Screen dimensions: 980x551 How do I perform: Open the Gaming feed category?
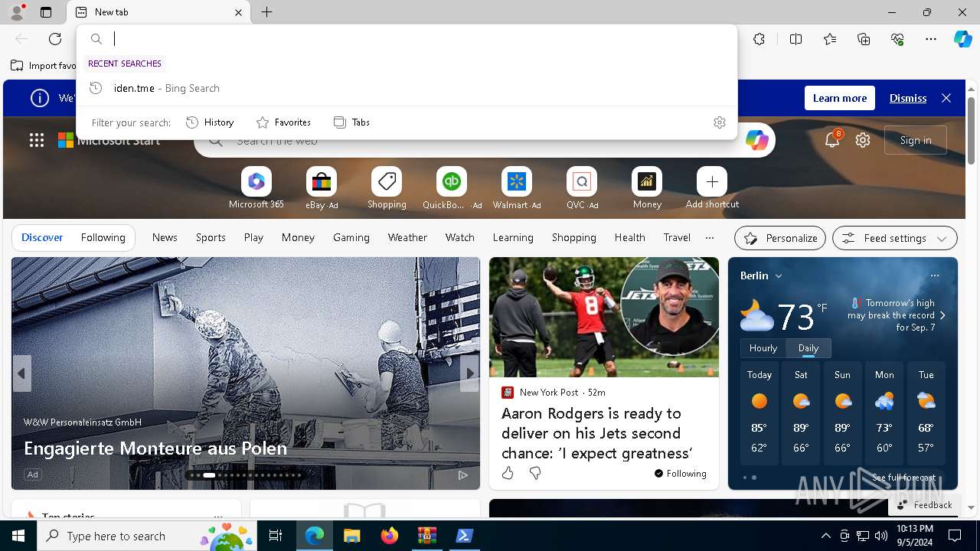[351, 238]
